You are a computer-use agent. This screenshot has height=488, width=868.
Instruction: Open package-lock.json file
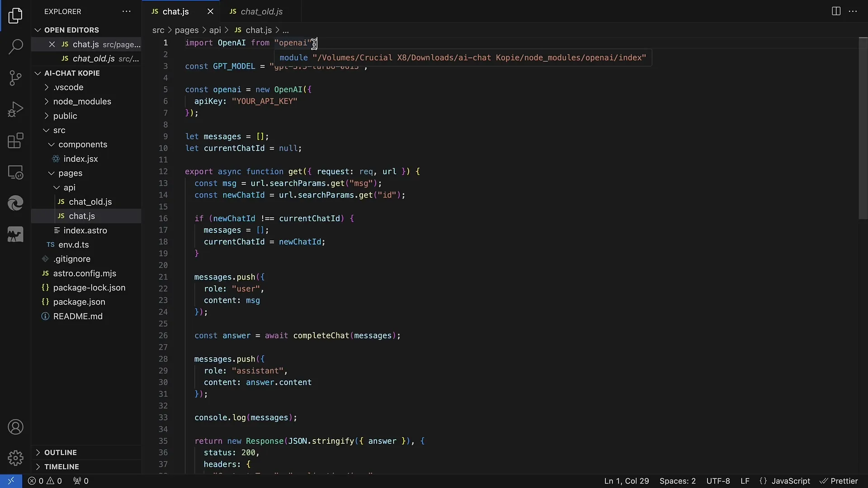coord(86,288)
